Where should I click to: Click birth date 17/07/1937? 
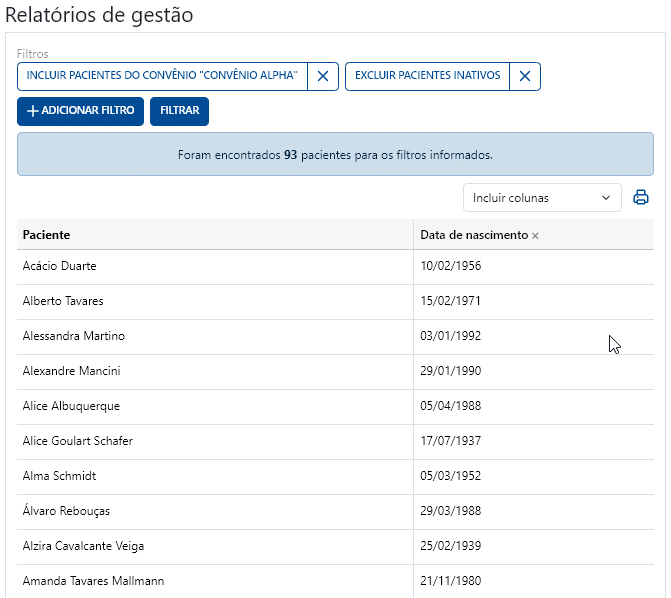(451, 441)
